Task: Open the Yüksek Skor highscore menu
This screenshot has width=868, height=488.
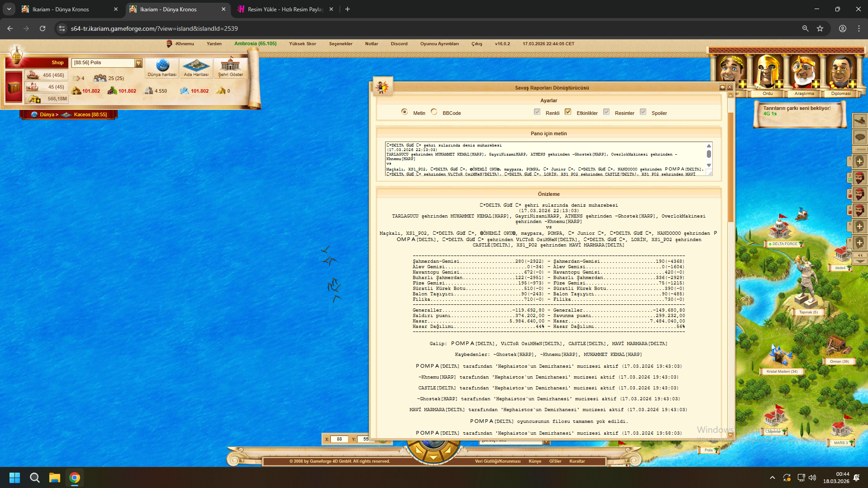Action: point(302,44)
